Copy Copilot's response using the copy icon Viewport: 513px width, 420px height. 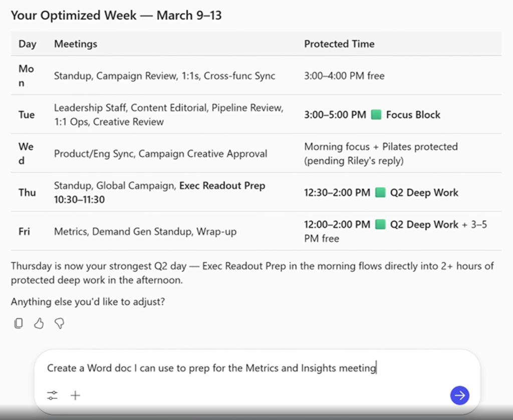(x=19, y=323)
